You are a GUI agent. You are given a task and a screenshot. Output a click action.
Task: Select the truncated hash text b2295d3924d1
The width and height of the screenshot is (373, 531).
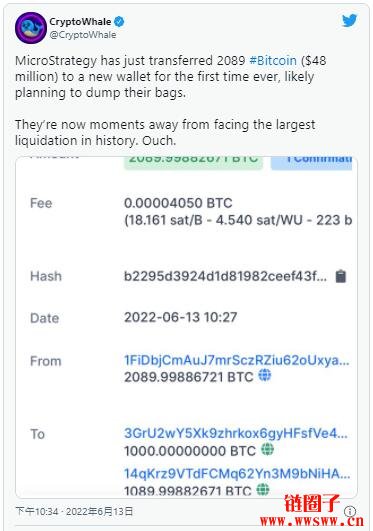[225, 276]
